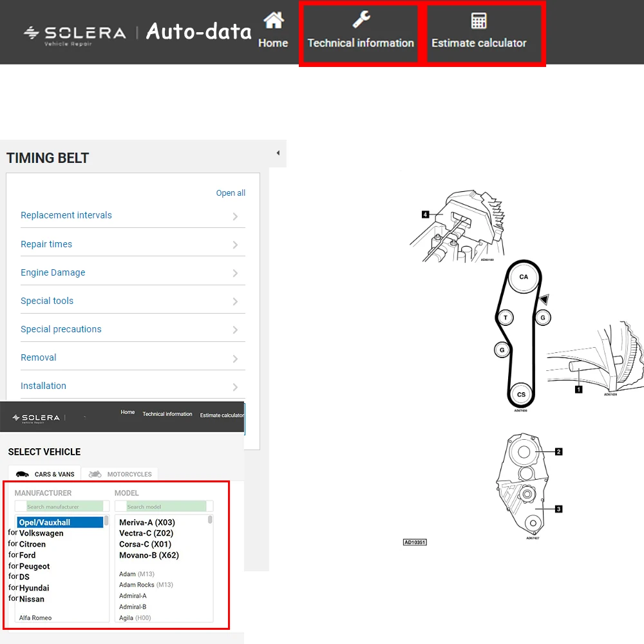Click the AD10351 reference label
This screenshot has width=644, height=644.
pos(415,542)
